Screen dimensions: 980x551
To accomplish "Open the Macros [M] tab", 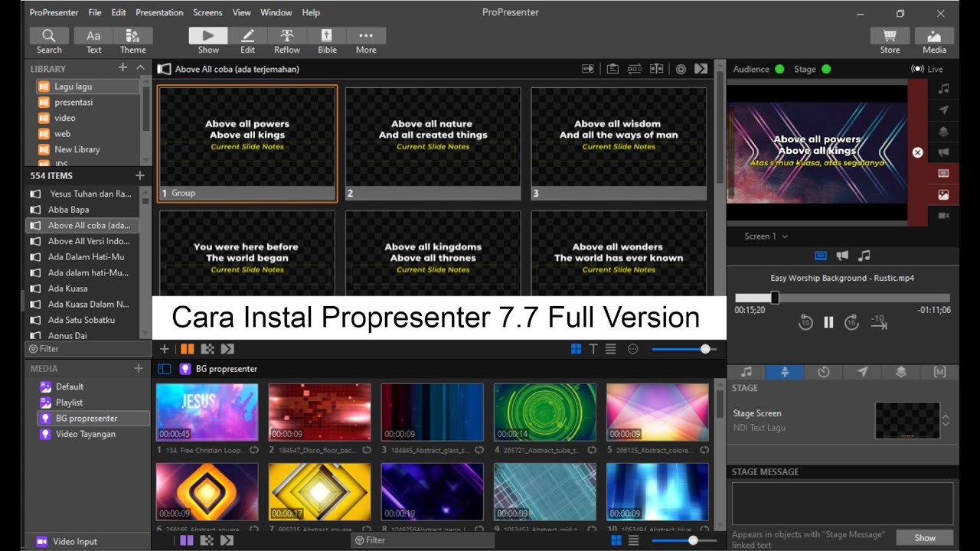I will 939,372.
